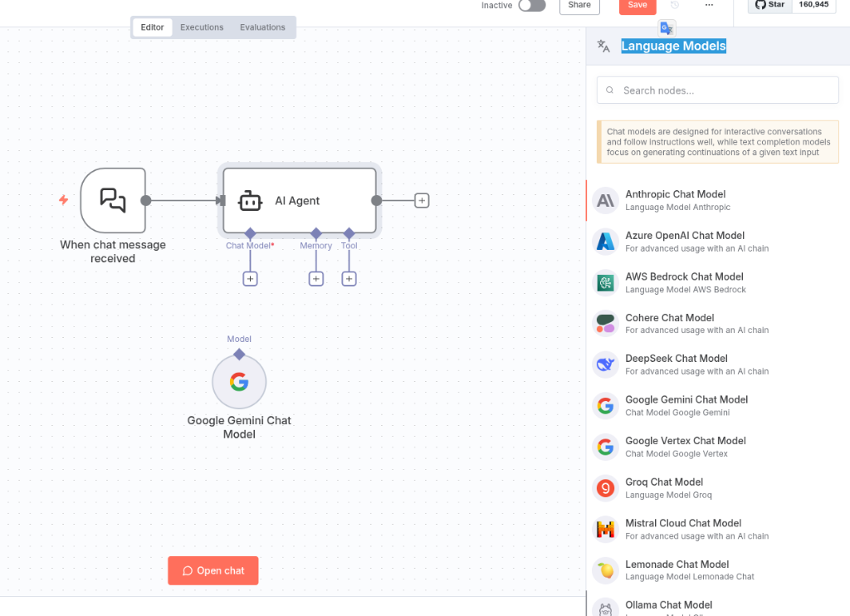Switch to the Evaluations tab
The image size is (850, 616).
tap(262, 27)
